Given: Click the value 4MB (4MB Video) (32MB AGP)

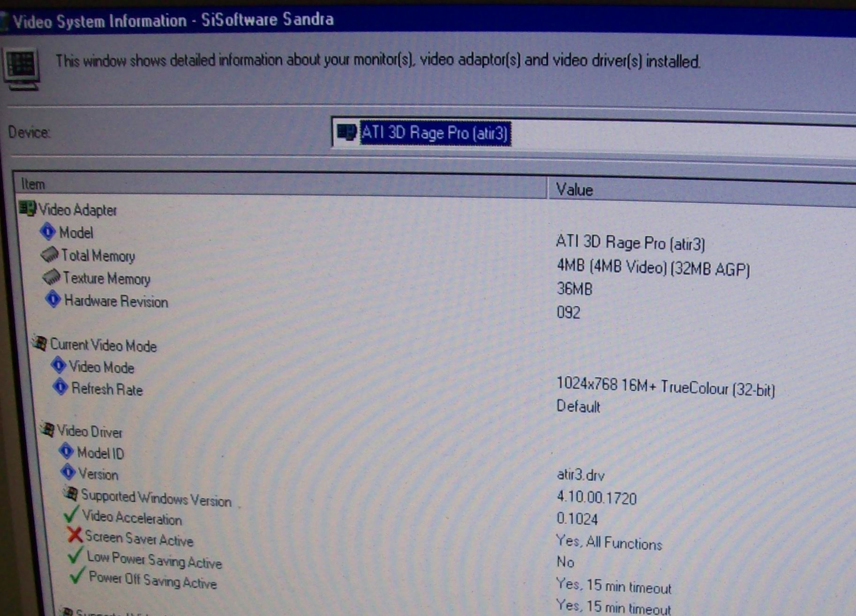Looking at the screenshot, I should tap(653, 268).
